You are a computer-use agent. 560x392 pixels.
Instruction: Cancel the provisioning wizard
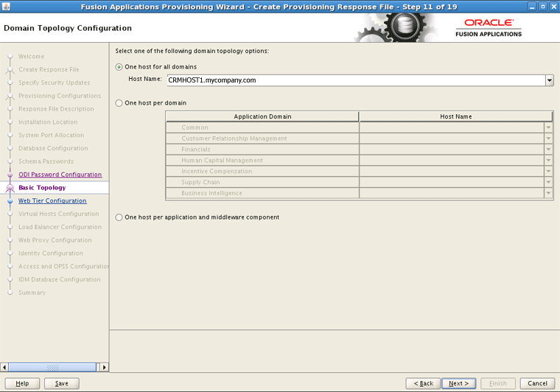[x=537, y=383]
